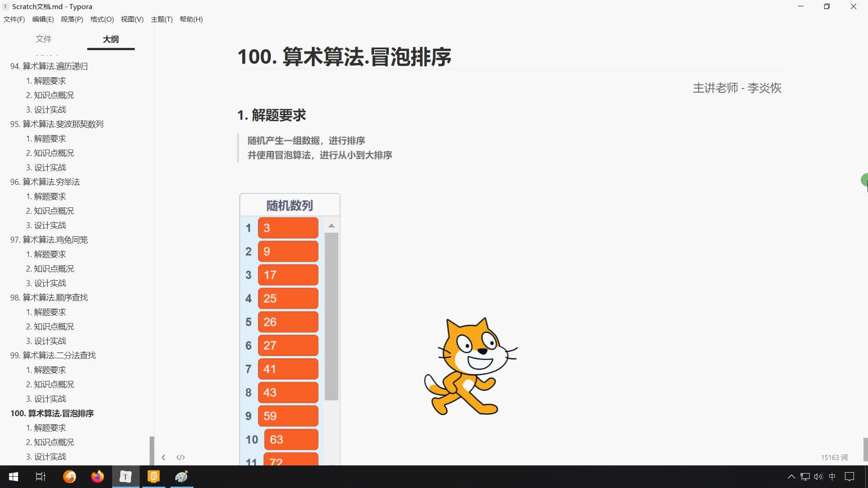Go to outline item 99. 算术算法.二分法查找

[x=53, y=356]
